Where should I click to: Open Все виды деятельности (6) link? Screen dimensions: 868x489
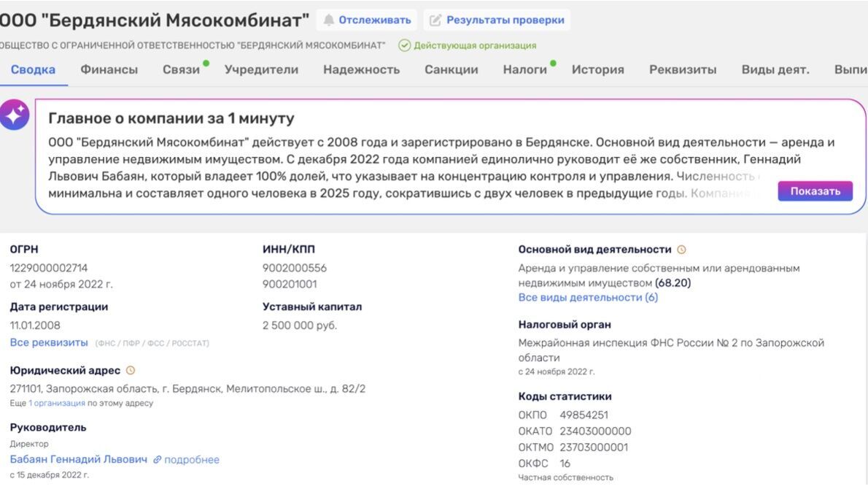(x=588, y=297)
